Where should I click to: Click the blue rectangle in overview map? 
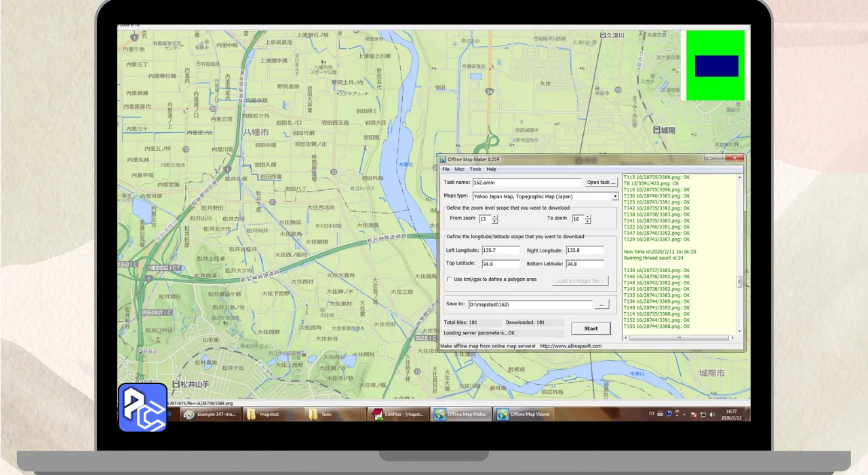716,66
